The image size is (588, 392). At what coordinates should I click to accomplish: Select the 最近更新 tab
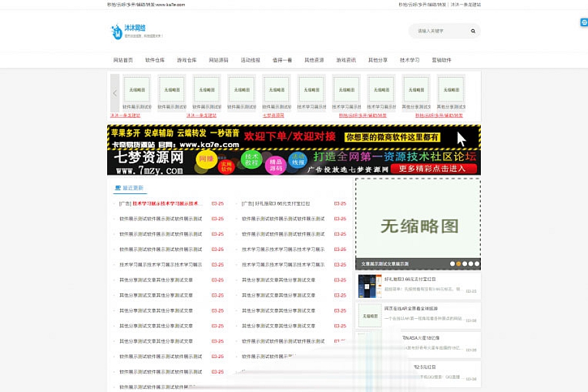pyautogui.click(x=129, y=188)
